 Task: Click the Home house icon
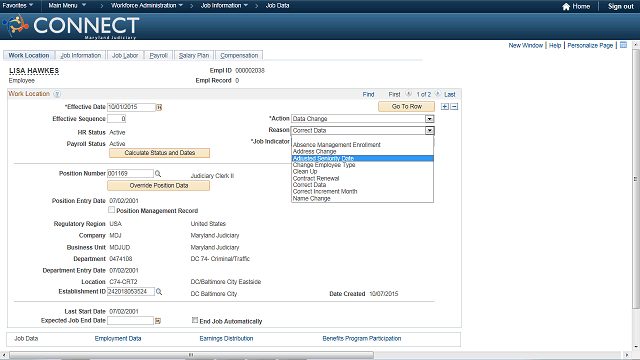(566, 7)
